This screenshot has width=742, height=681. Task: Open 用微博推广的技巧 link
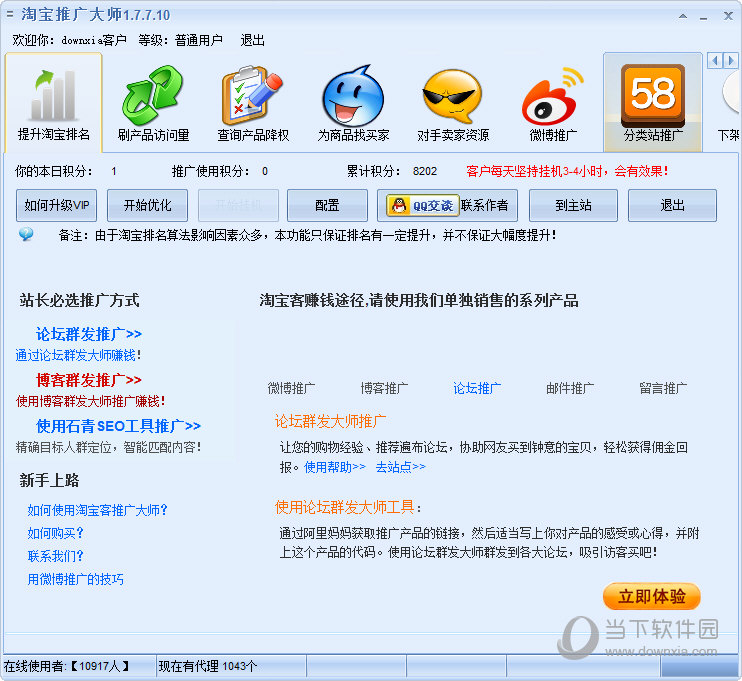[x=75, y=579]
